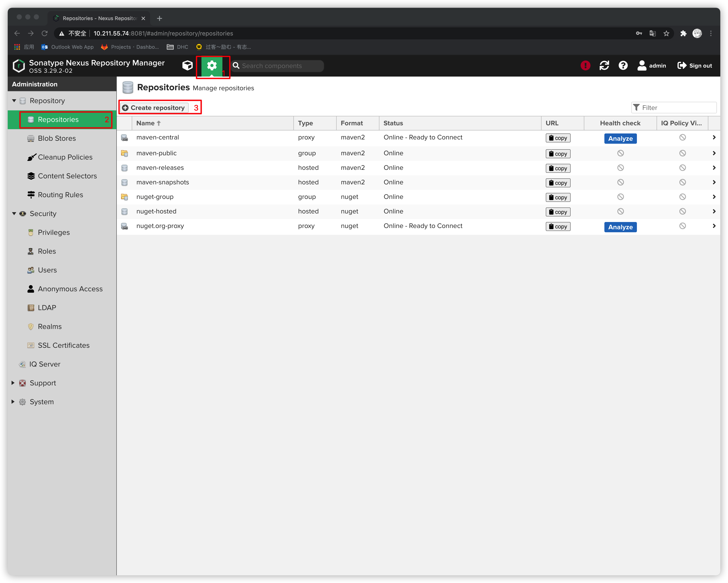The image size is (728, 583).
Task: Click the Browse cube icon in header
Action: coord(187,65)
